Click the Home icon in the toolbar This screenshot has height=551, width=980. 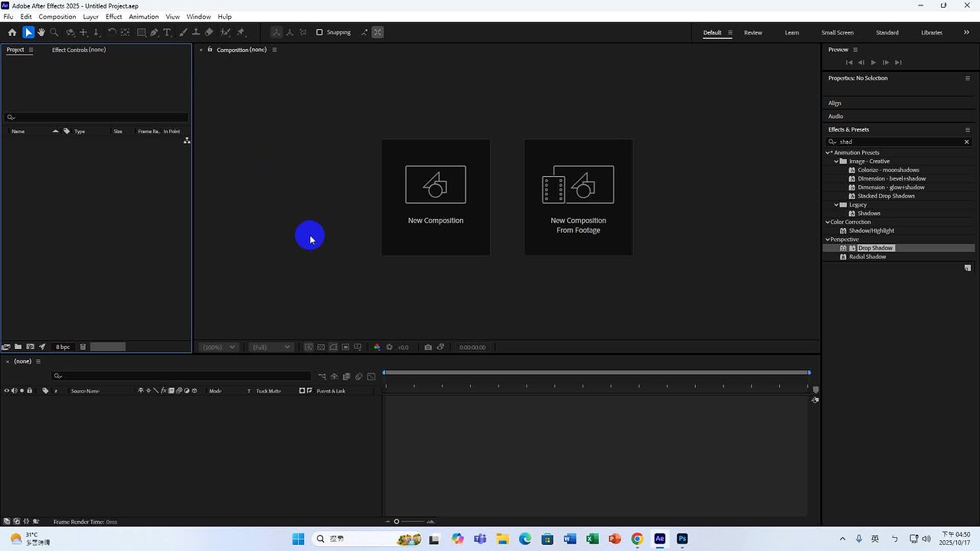point(12,32)
